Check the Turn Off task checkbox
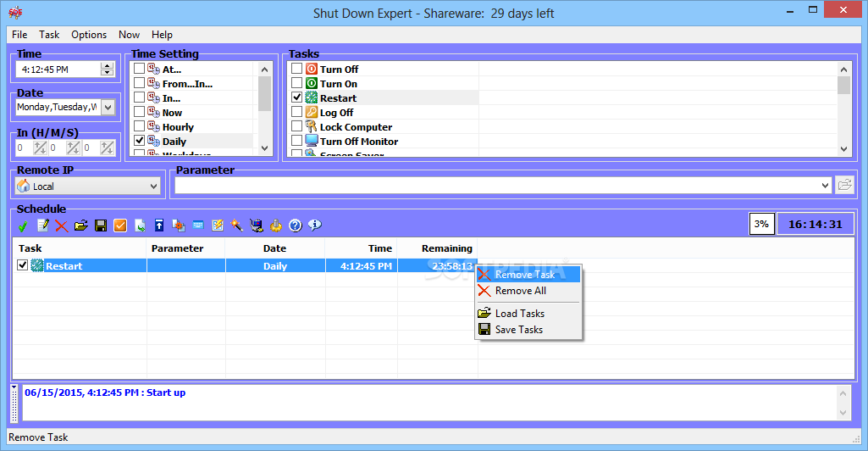The image size is (868, 451). point(296,68)
